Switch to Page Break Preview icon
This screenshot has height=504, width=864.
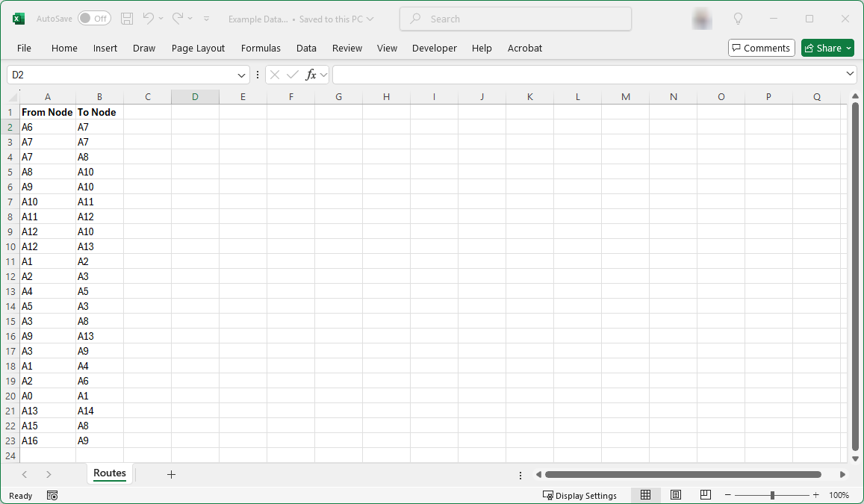706,495
